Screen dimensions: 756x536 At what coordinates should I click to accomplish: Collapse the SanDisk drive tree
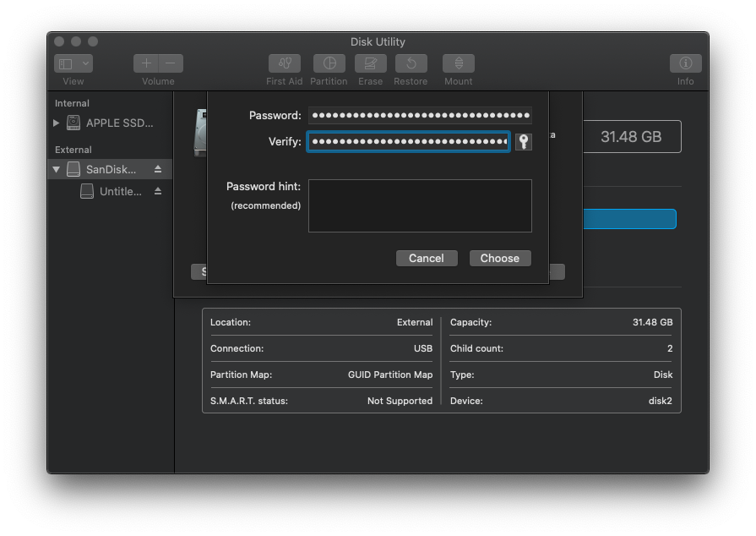(x=56, y=168)
